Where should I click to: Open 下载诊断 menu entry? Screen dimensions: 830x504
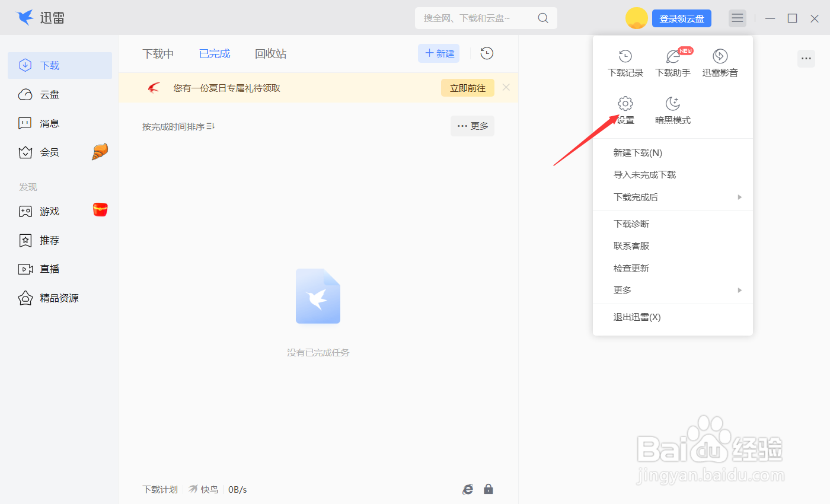click(673, 224)
